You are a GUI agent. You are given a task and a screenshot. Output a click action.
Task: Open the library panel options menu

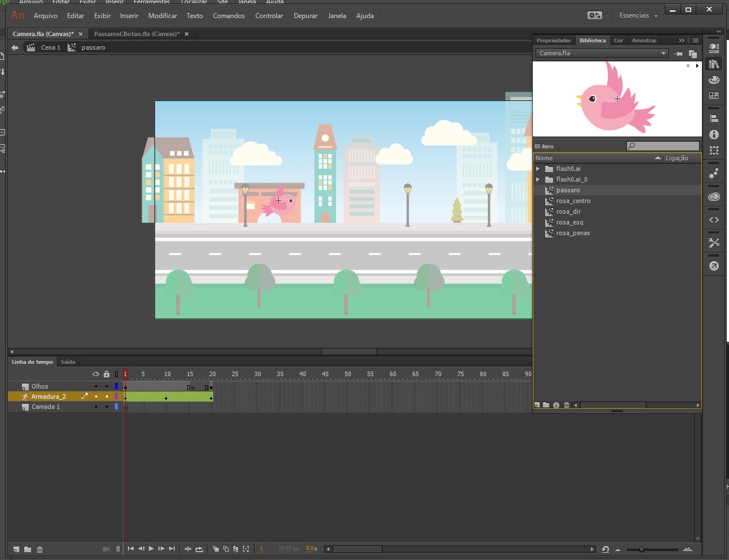(696, 41)
